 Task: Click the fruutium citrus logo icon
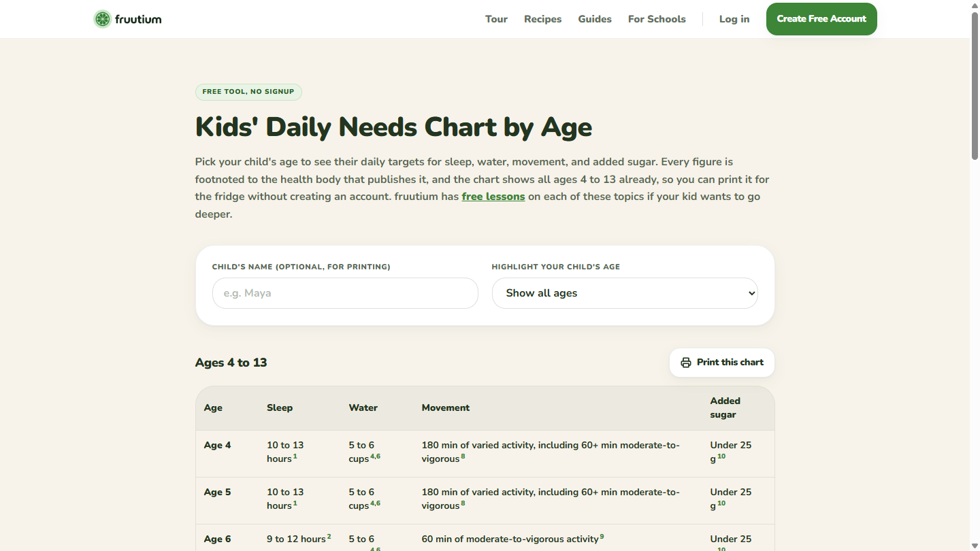click(x=102, y=19)
